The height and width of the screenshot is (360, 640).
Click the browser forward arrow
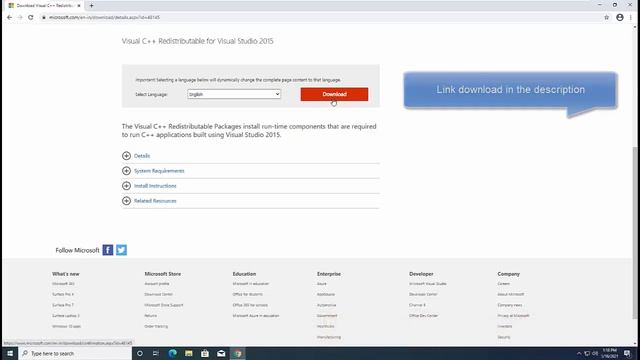pyautogui.click(x=20, y=18)
